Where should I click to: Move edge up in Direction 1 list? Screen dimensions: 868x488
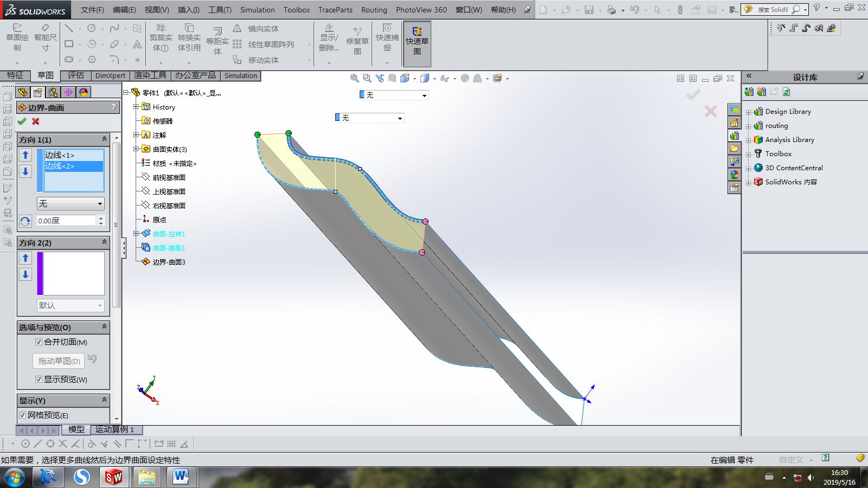coord(25,156)
